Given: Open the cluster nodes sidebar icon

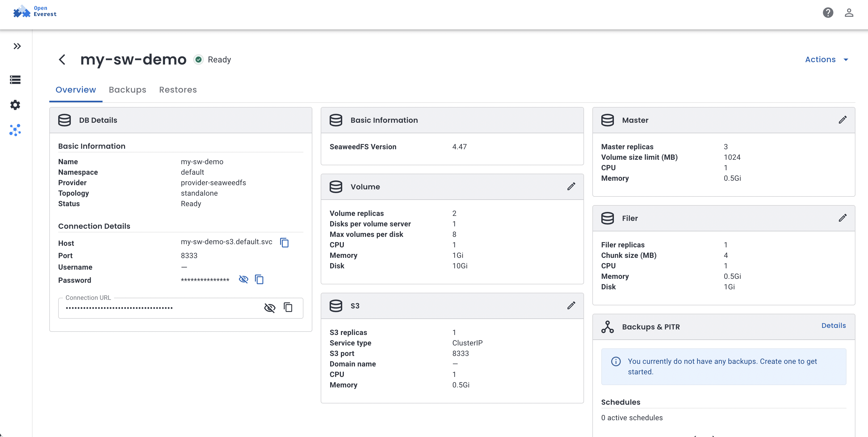Looking at the screenshot, I should (x=15, y=130).
